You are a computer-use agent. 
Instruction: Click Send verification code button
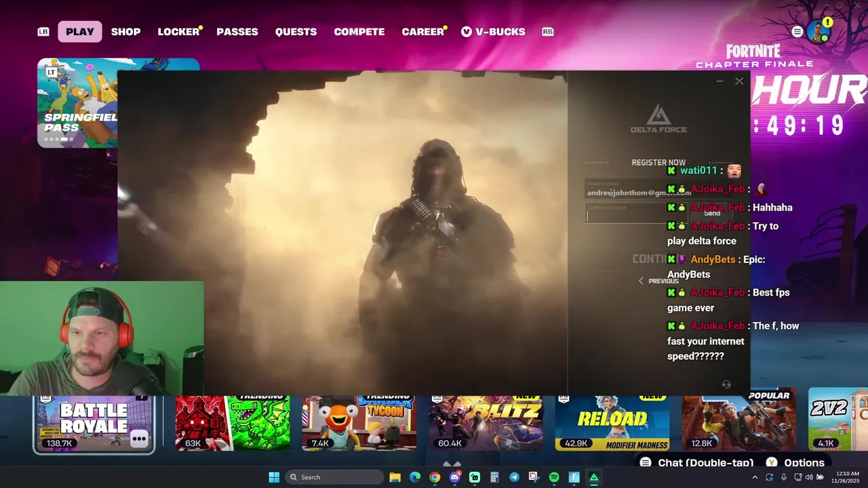tap(712, 213)
